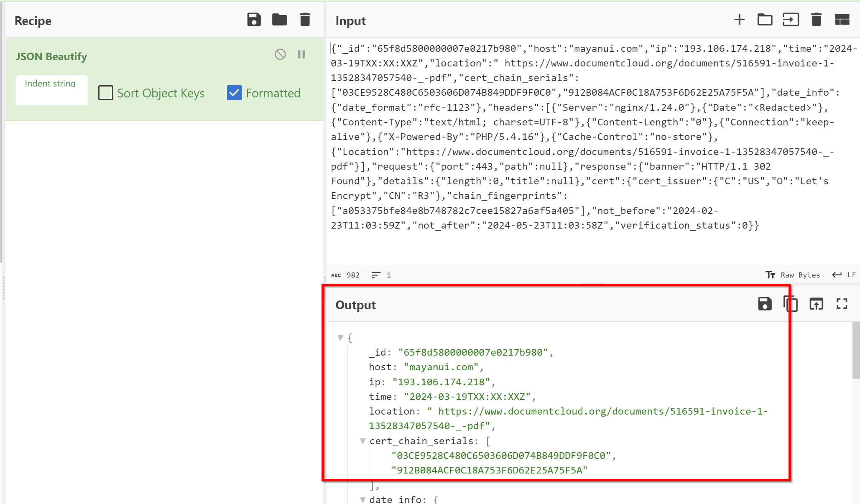
Task: Select the JSON Beautify operation label
Action: click(51, 56)
